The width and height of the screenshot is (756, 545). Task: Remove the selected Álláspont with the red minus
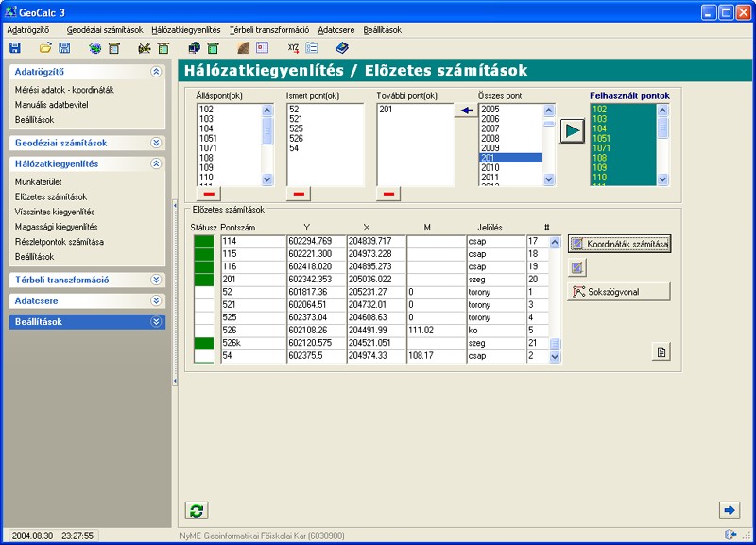209,194
